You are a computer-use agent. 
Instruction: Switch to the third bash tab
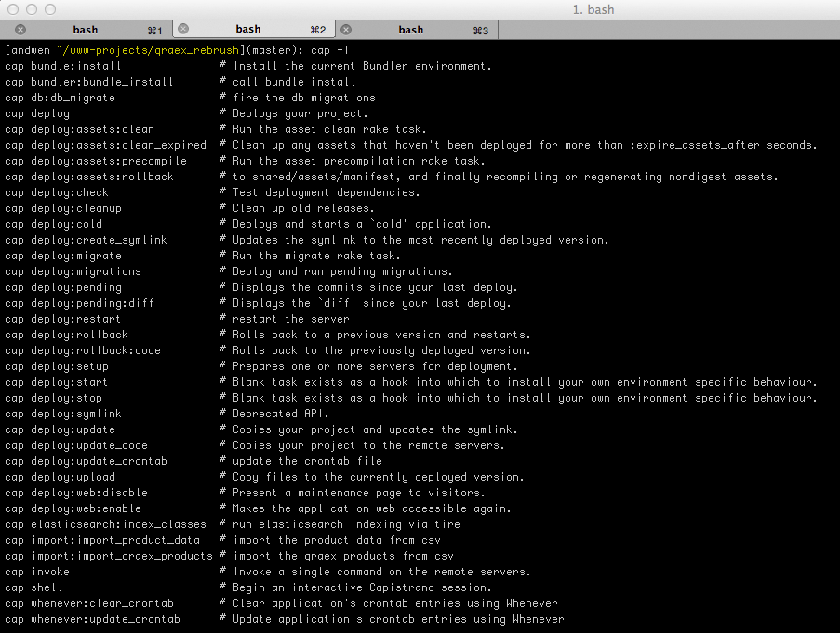[x=410, y=29]
